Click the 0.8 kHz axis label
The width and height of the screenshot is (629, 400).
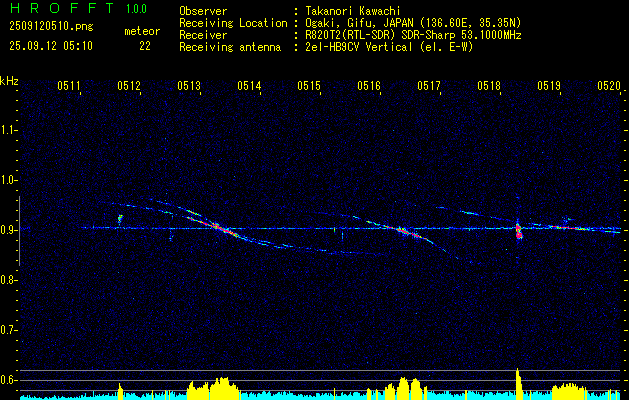click(x=9, y=280)
